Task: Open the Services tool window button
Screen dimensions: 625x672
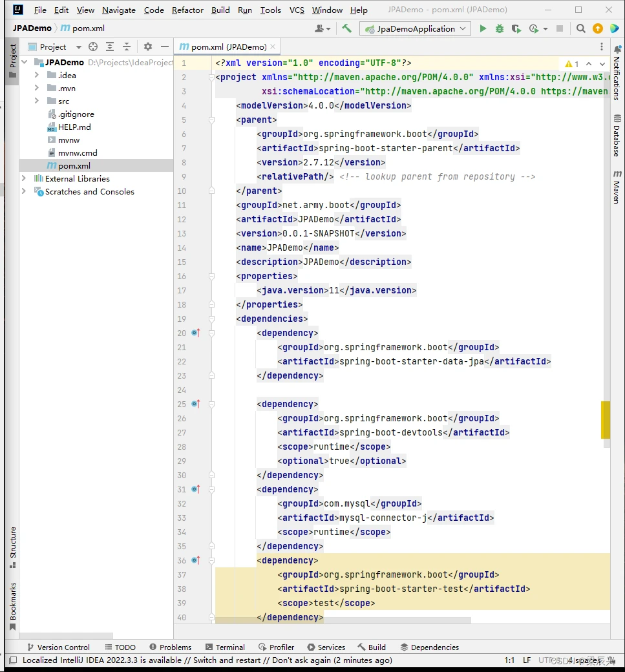Action: (x=326, y=647)
